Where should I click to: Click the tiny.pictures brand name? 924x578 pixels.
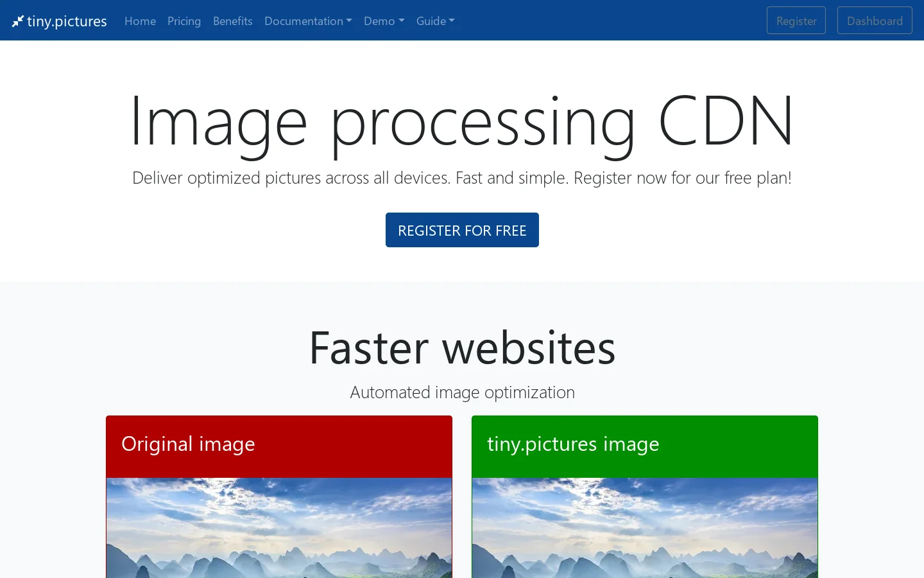click(67, 21)
